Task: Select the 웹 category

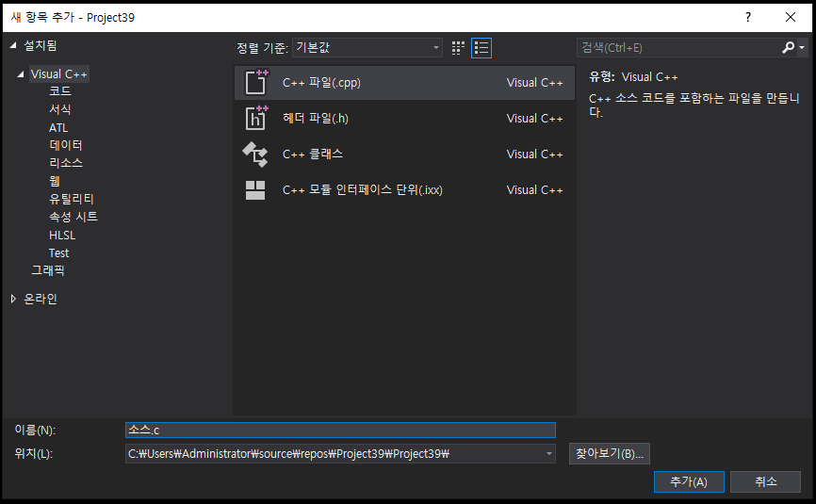Action: coord(55,181)
